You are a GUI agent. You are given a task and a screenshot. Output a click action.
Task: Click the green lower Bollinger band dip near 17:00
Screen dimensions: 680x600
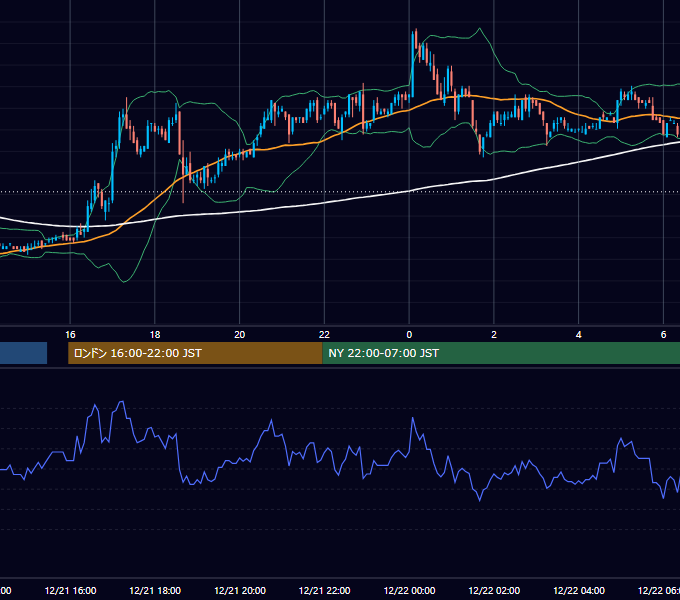124,280
